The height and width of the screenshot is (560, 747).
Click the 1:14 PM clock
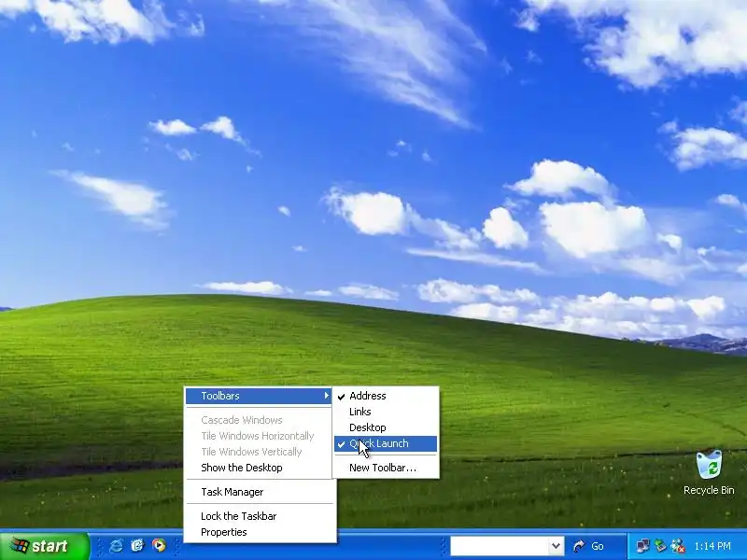[712, 546]
